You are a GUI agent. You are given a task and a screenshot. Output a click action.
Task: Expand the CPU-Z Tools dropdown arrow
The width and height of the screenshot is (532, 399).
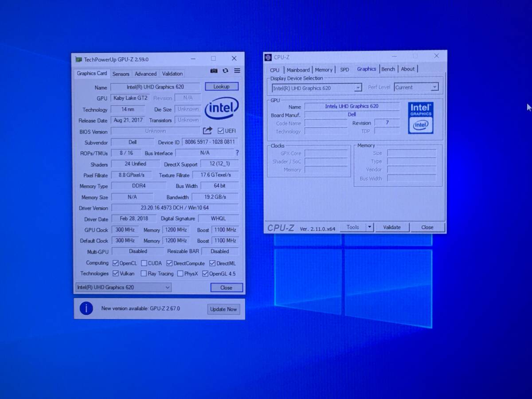[369, 227]
